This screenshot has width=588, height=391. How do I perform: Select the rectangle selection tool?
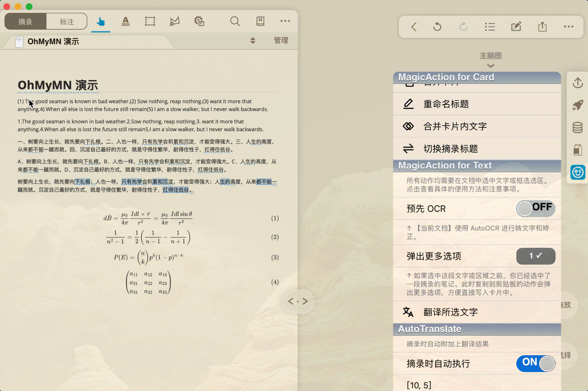pos(150,22)
